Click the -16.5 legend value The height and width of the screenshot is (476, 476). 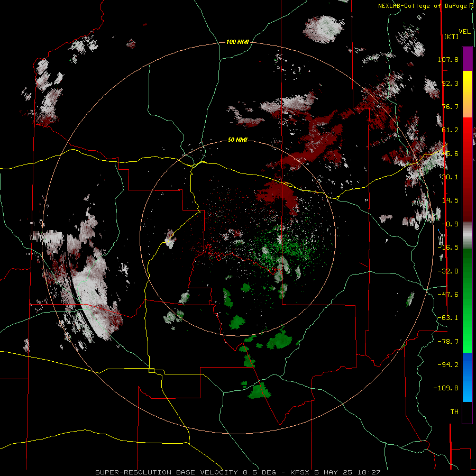pyautogui.click(x=448, y=247)
